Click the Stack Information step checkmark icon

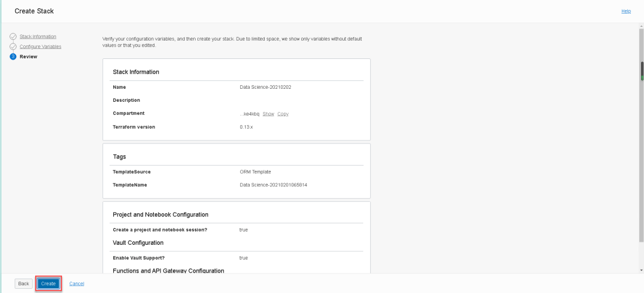13,37
